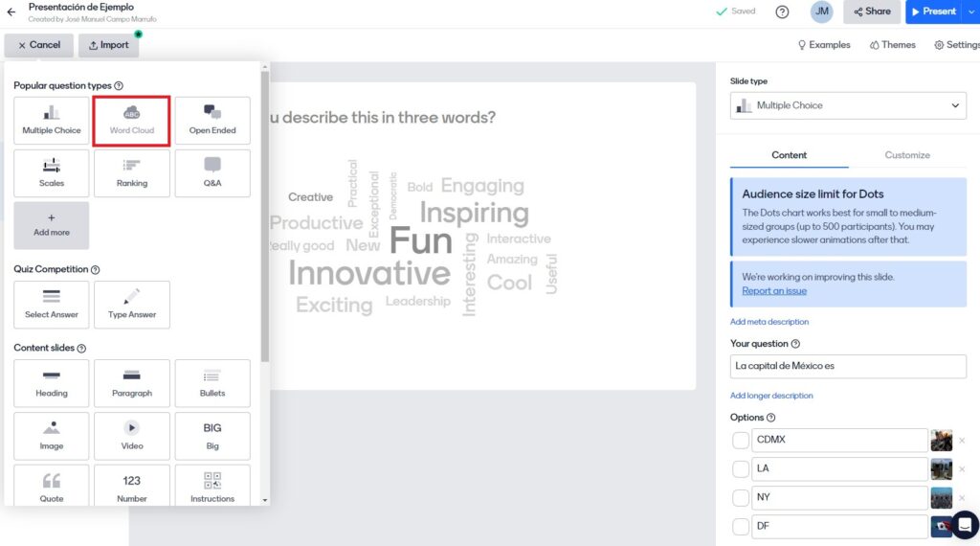Click the Your question input field

(847, 366)
